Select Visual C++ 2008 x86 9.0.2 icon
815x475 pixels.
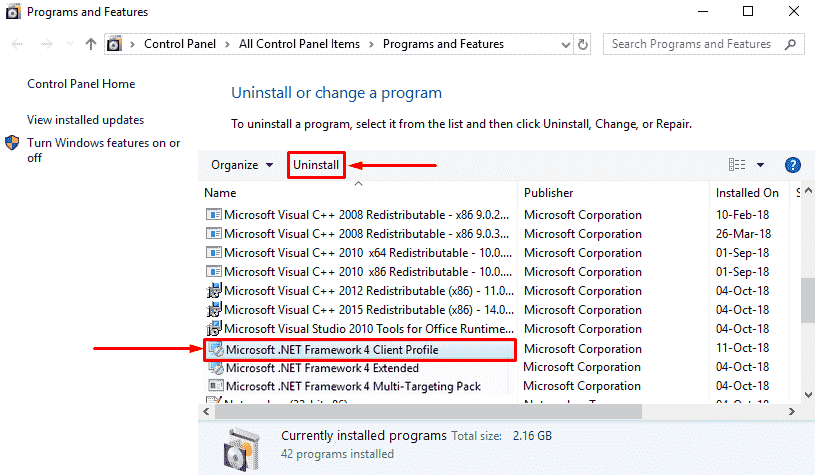click(214, 214)
